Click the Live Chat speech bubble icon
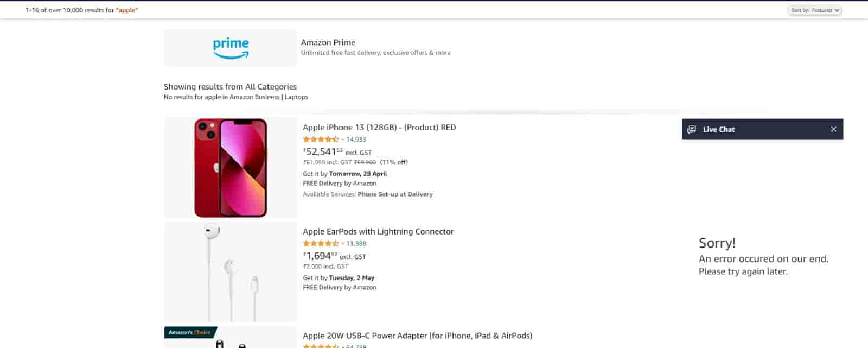Viewport: 868px width, 348px height. click(691, 129)
